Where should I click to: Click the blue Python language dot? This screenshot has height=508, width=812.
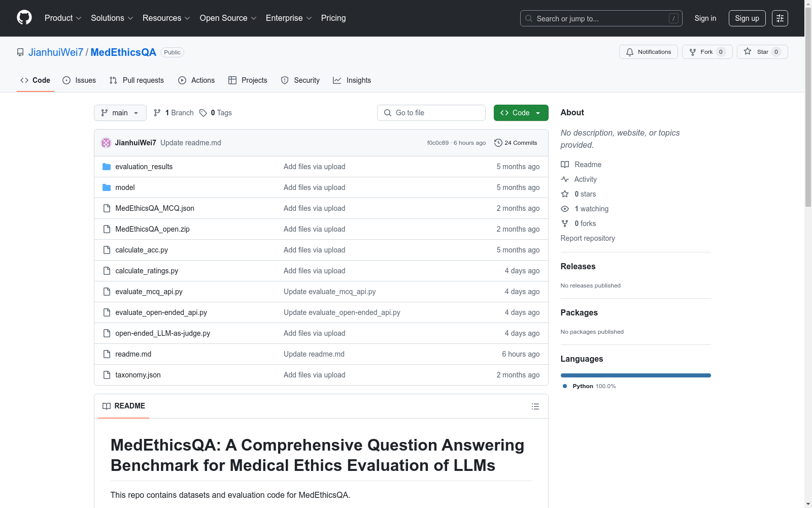click(x=565, y=386)
